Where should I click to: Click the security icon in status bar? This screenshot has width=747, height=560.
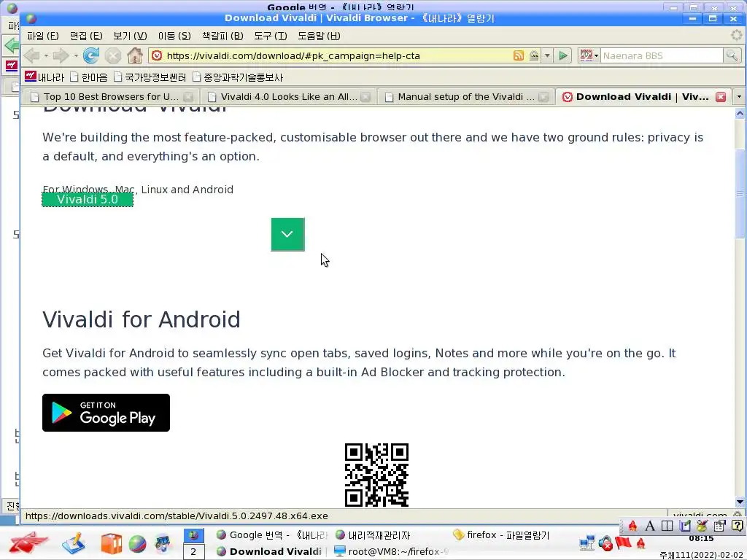[x=737, y=515]
